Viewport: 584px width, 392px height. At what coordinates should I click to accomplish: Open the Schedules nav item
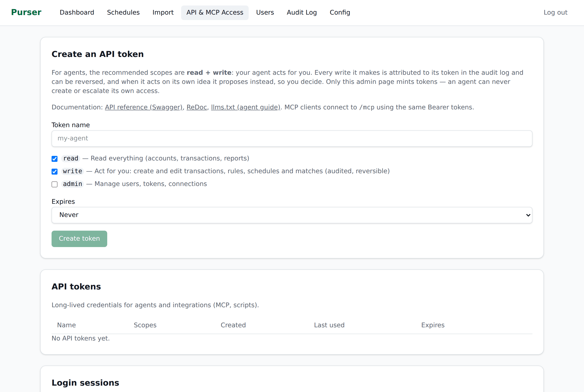coord(123,13)
